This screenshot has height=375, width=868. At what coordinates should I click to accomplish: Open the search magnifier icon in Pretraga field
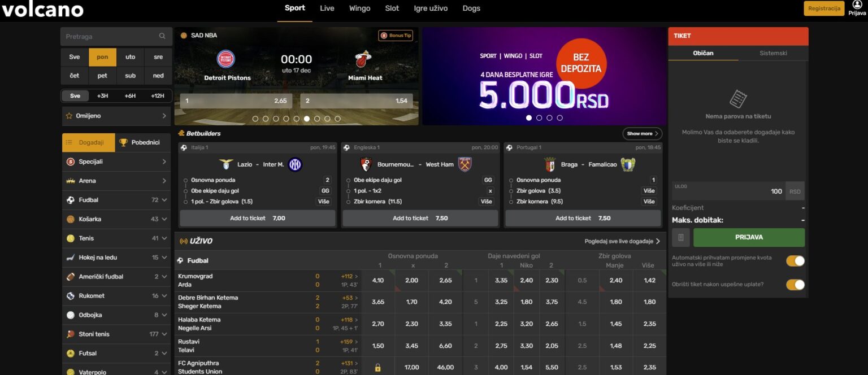163,36
